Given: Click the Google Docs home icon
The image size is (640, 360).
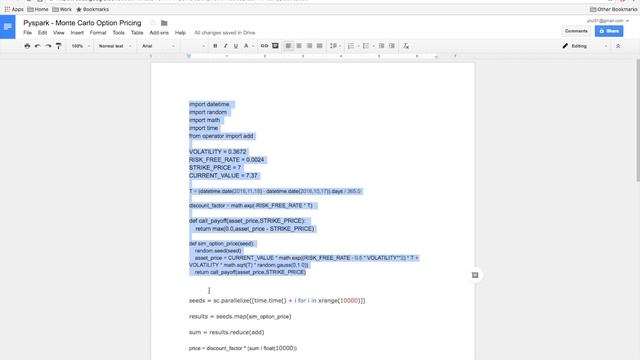Looking at the screenshot, I should 7,27.
